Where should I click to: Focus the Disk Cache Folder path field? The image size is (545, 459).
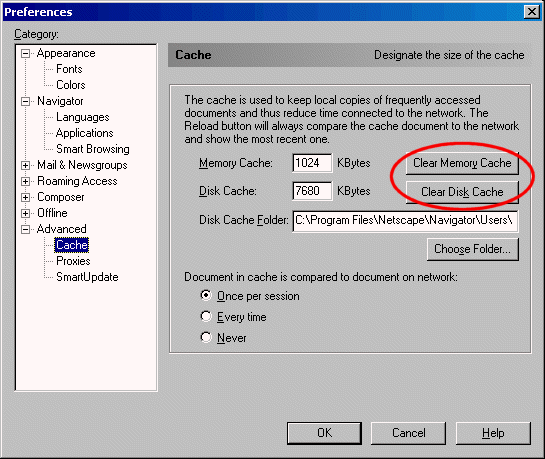pos(405,221)
